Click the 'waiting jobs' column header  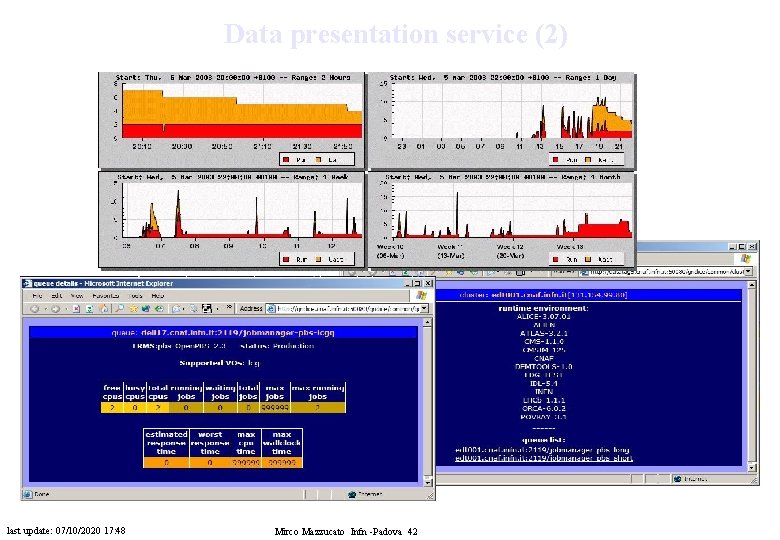point(220,392)
